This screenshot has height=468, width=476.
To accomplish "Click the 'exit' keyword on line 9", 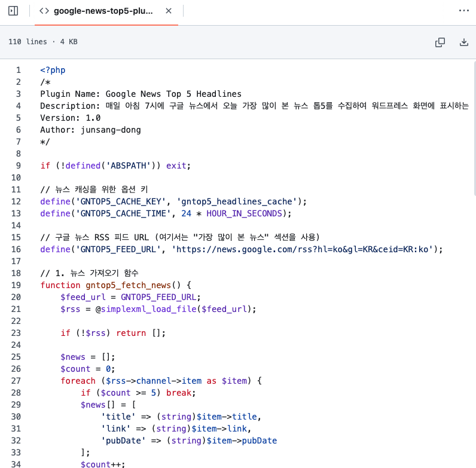I will (x=176, y=166).
